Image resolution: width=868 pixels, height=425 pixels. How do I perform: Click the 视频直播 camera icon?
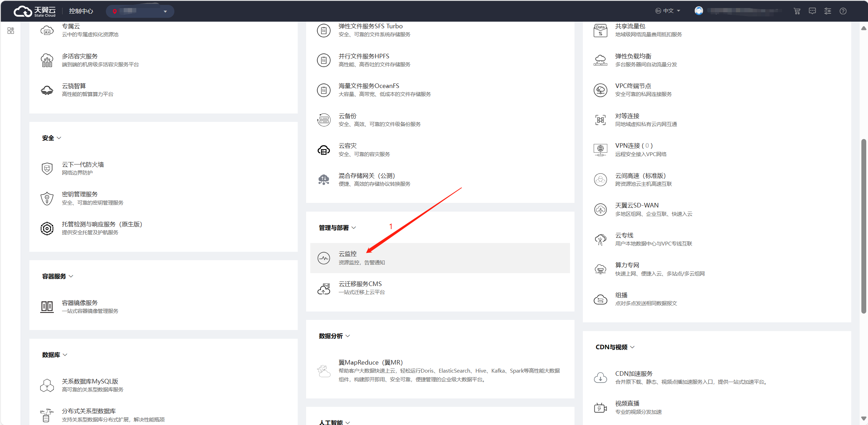pos(601,408)
